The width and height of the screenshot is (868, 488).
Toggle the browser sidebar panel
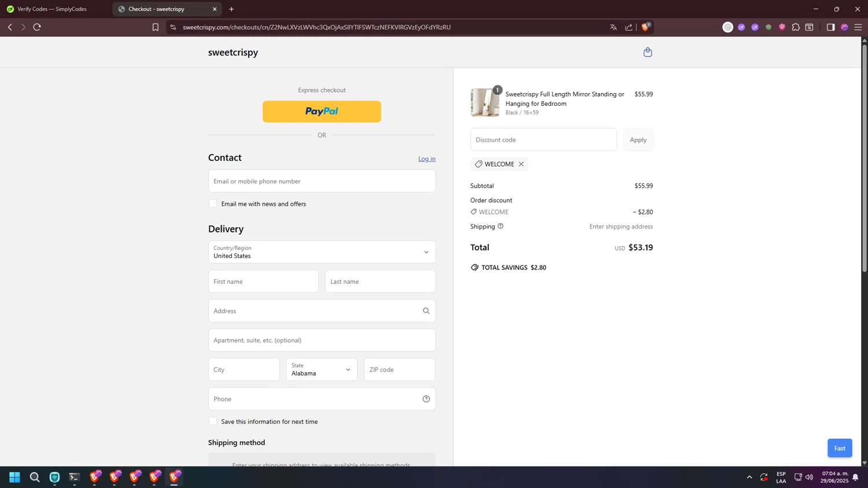830,27
